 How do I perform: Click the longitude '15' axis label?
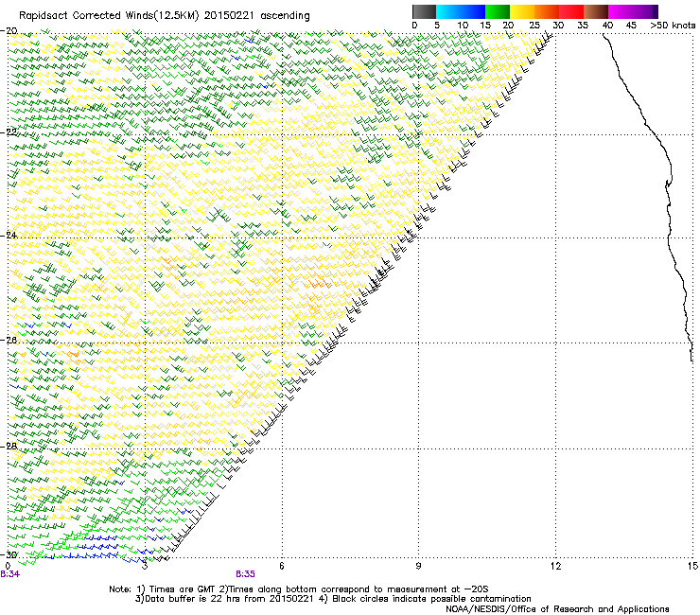point(692,566)
